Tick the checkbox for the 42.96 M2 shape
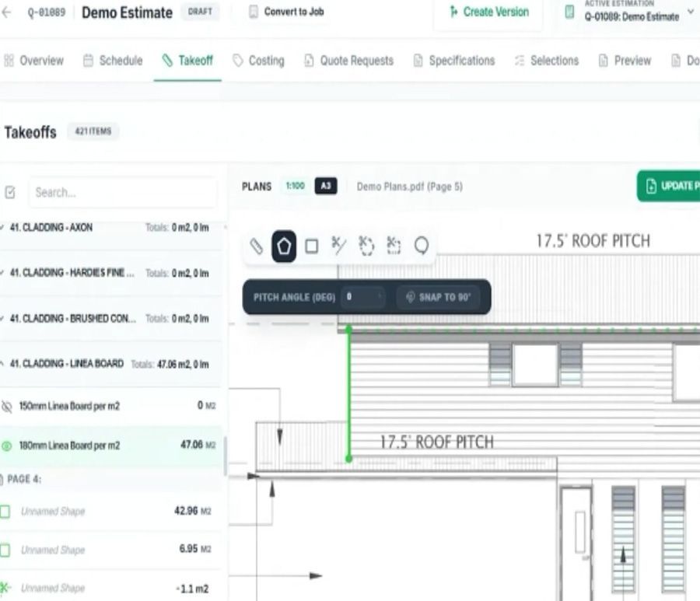700x601 pixels. [x=5, y=512]
